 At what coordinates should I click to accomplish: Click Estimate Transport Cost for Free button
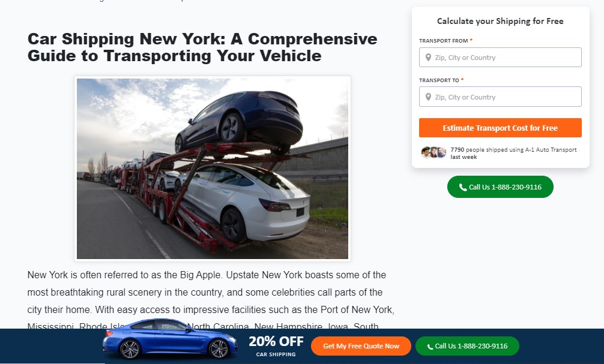tap(500, 128)
